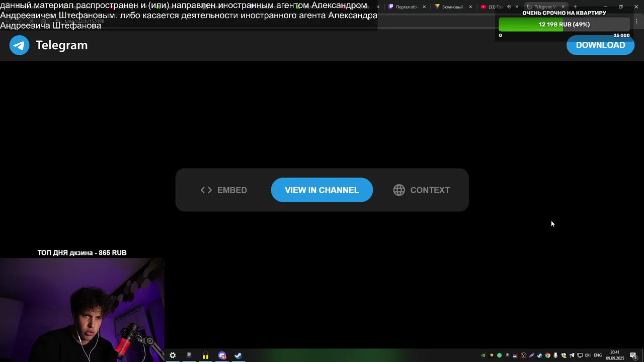Click the Telegram tray icon
The width and height of the screenshot is (644, 362).
(572, 355)
